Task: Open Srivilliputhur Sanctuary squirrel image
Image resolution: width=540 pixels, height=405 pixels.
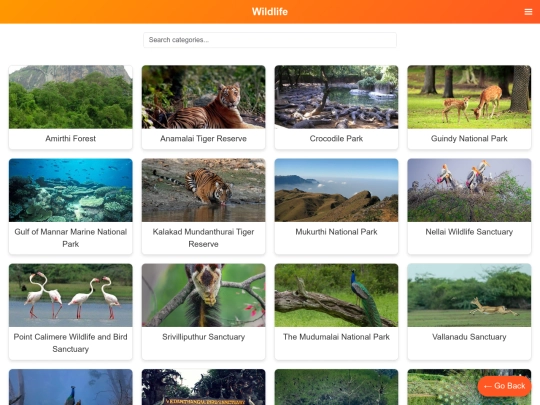Action: (204, 295)
